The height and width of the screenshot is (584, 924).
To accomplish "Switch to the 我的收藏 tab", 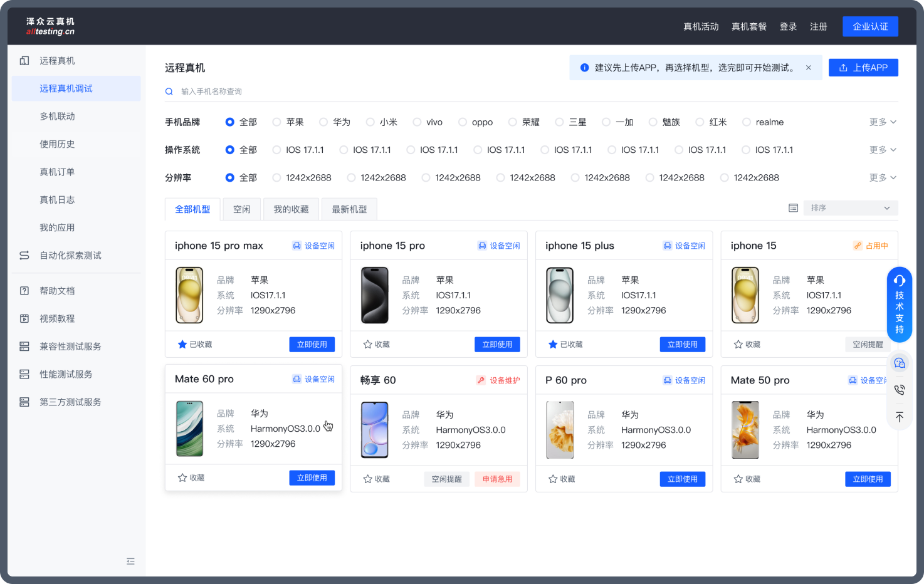I will click(x=291, y=209).
